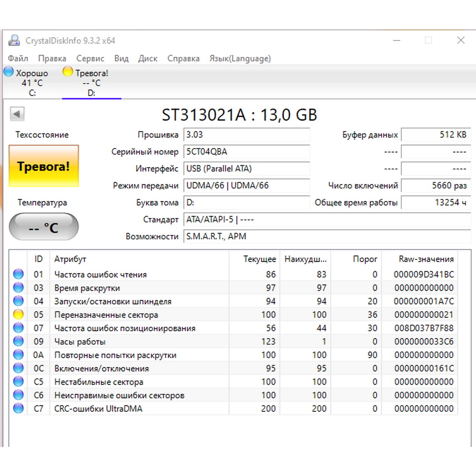476x476 pixels.
Task: Click the Атрибут column header
Action: (139, 259)
